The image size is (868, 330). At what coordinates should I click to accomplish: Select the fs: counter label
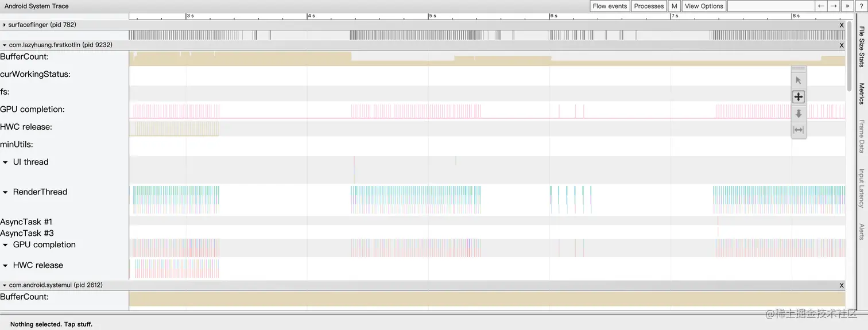[5, 92]
